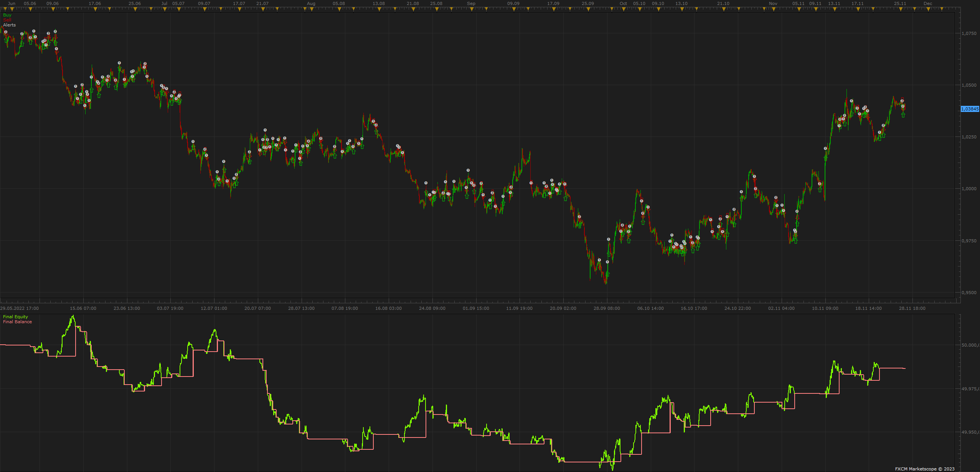This screenshot has height=472, width=980.
Task: Click the '29.05.2022 17:00' date label
Action: pos(19,308)
